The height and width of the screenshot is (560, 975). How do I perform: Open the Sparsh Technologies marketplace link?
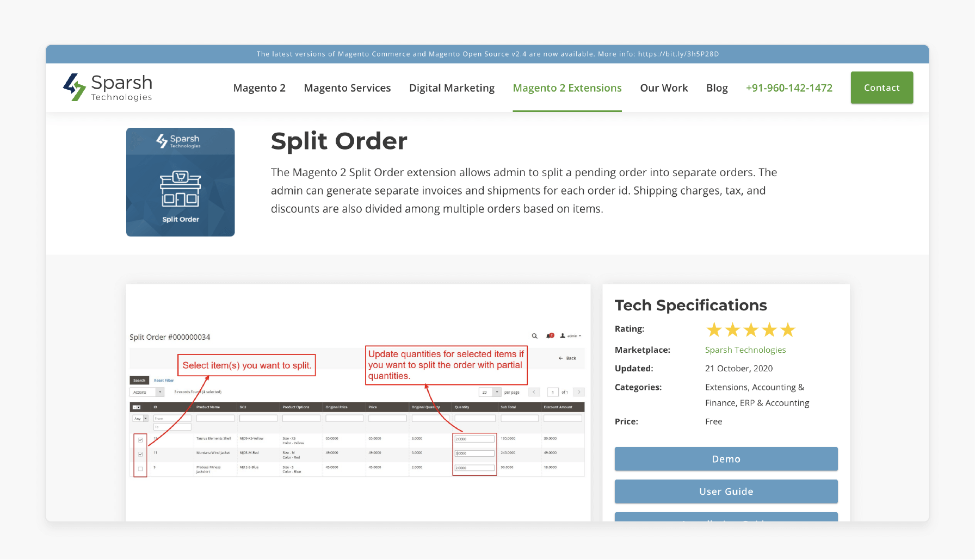745,350
